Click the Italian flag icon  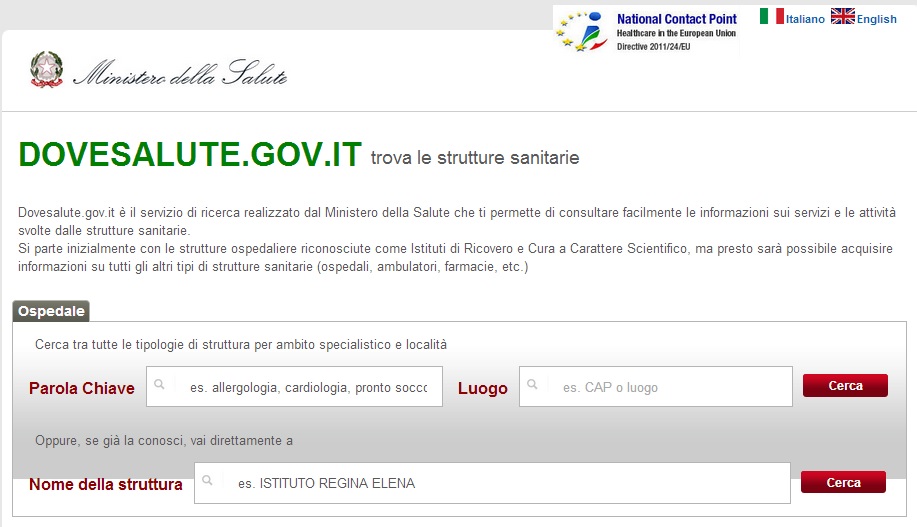pyautogui.click(x=771, y=17)
